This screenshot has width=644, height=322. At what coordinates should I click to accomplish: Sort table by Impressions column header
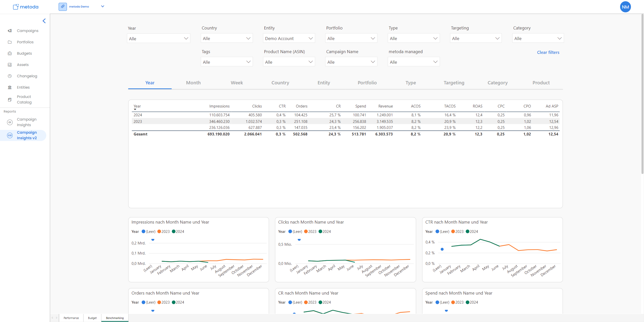[x=219, y=106]
